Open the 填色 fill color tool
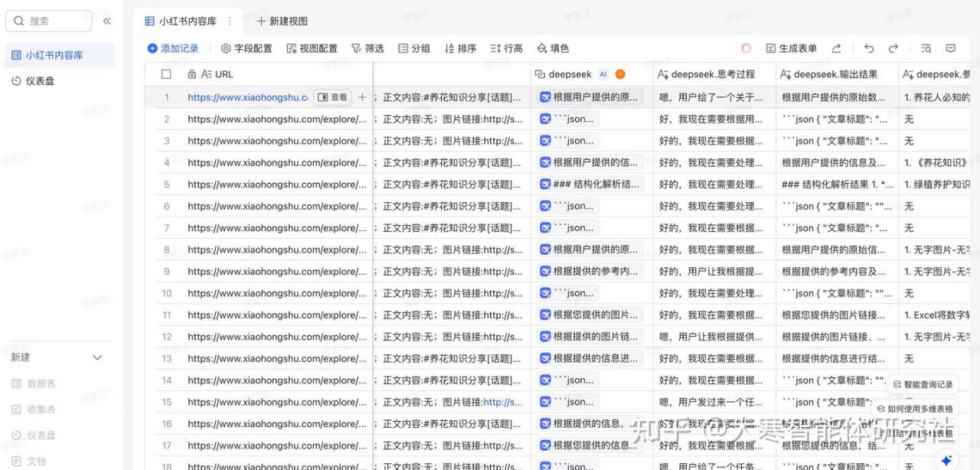Viewport: 980px width, 470px height. (553, 48)
